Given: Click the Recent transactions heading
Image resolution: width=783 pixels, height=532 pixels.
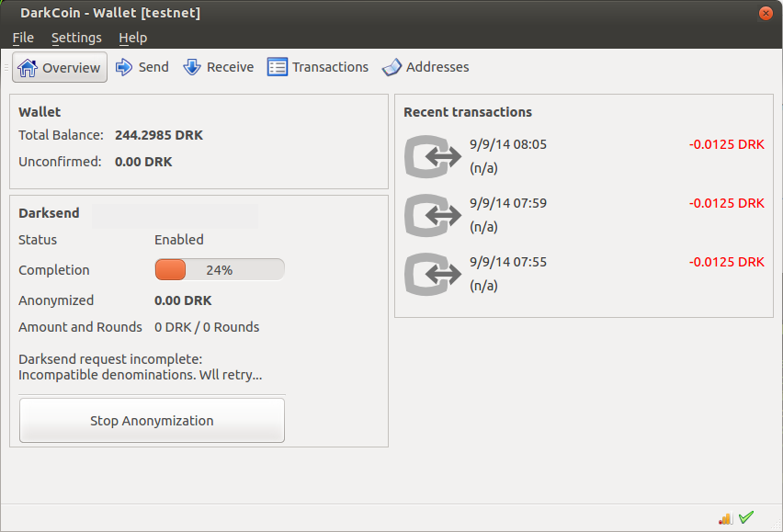Looking at the screenshot, I should click(x=468, y=112).
